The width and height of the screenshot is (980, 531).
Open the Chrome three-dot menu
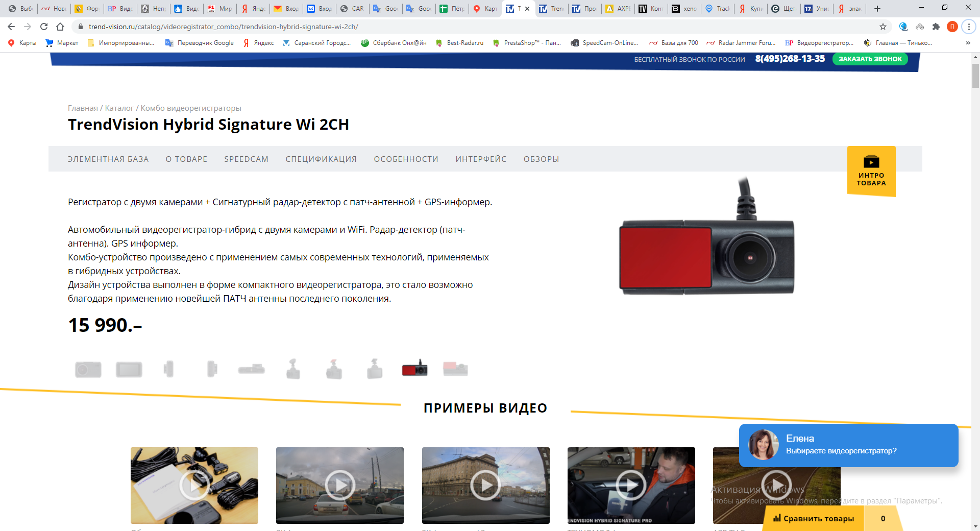pyautogui.click(x=969, y=27)
